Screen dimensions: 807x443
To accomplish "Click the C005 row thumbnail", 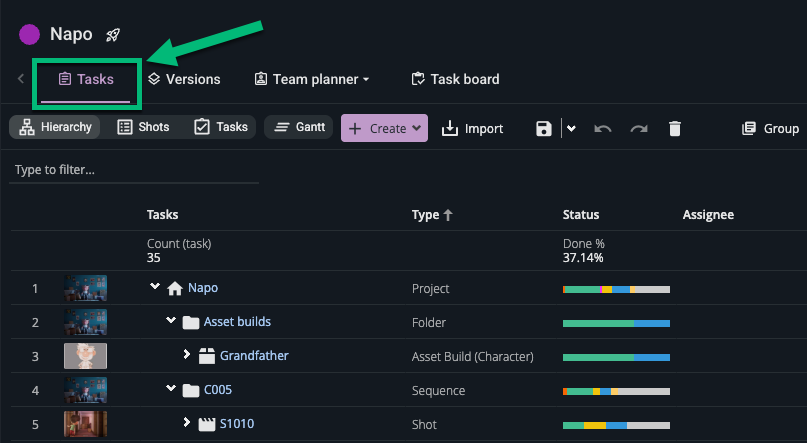I will [85, 390].
